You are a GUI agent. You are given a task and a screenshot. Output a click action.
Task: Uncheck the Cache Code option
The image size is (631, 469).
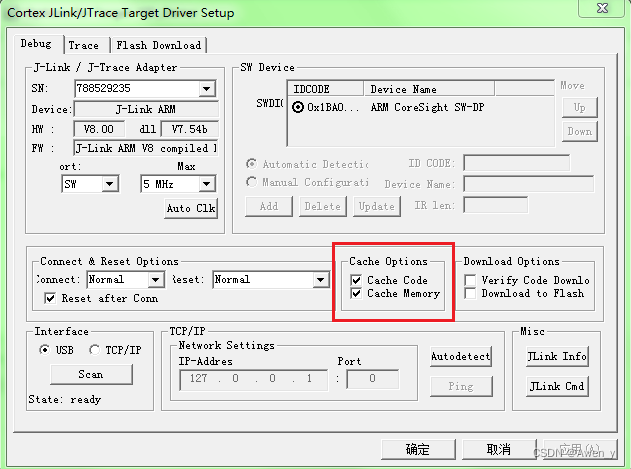(x=356, y=280)
